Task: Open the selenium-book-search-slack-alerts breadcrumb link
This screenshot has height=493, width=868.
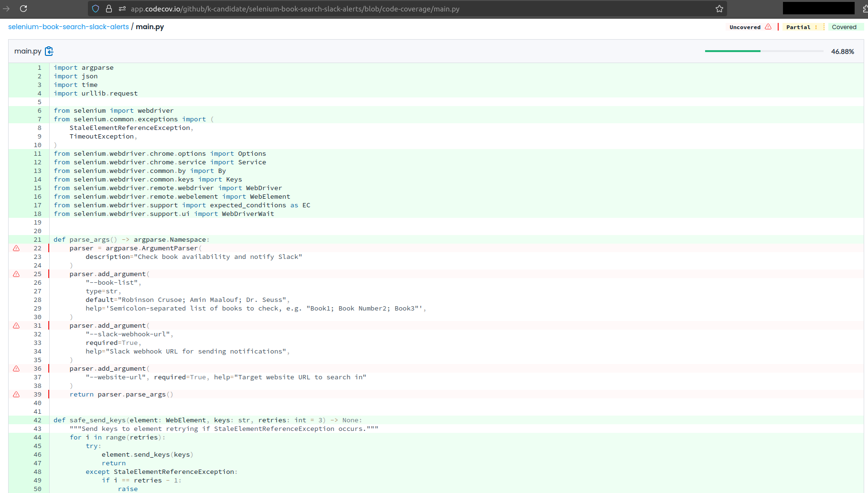Action: (68, 27)
